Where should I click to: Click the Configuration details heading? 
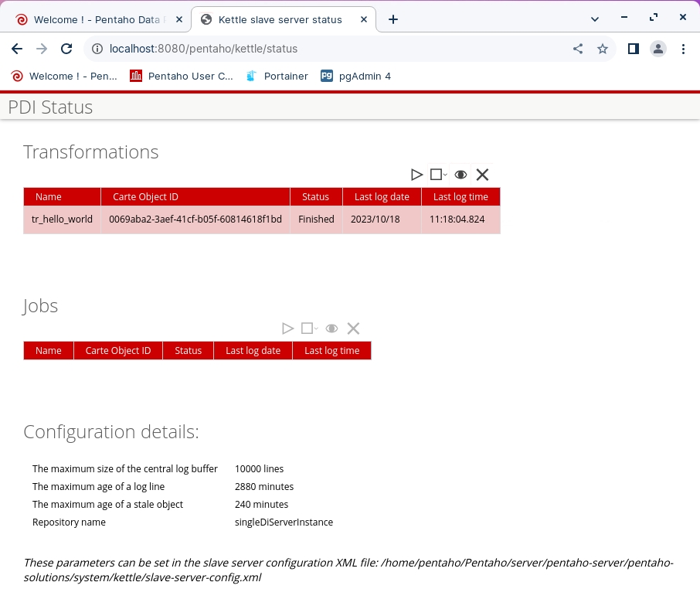tap(111, 432)
